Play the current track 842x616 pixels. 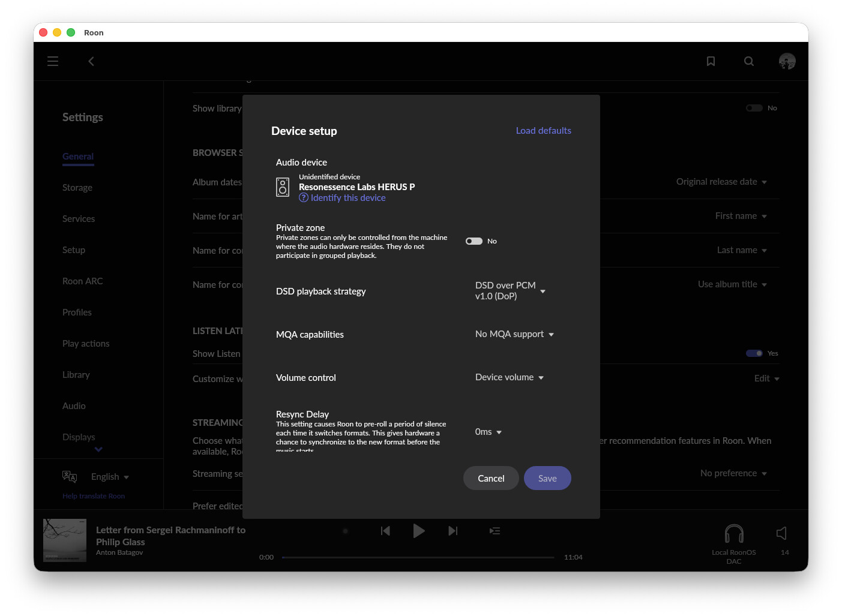(419, 531)
